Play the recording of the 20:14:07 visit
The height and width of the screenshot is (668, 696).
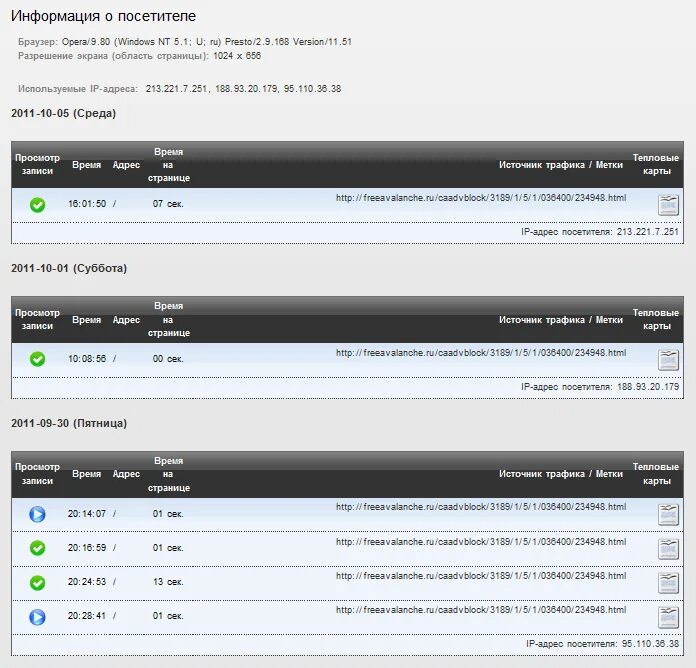pyautogui.click(x=37, y=514)
